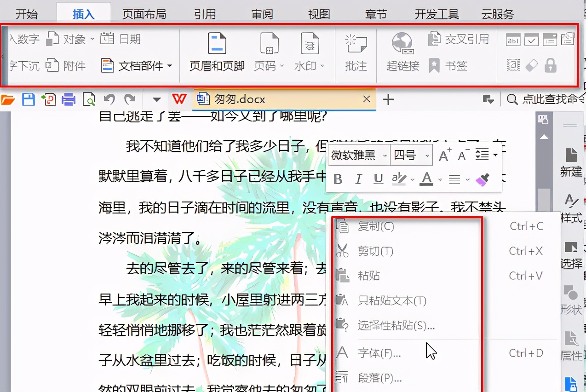Insert a hyperlink with 超链接
Screen dimensions: 586x392
click(402, 53)
